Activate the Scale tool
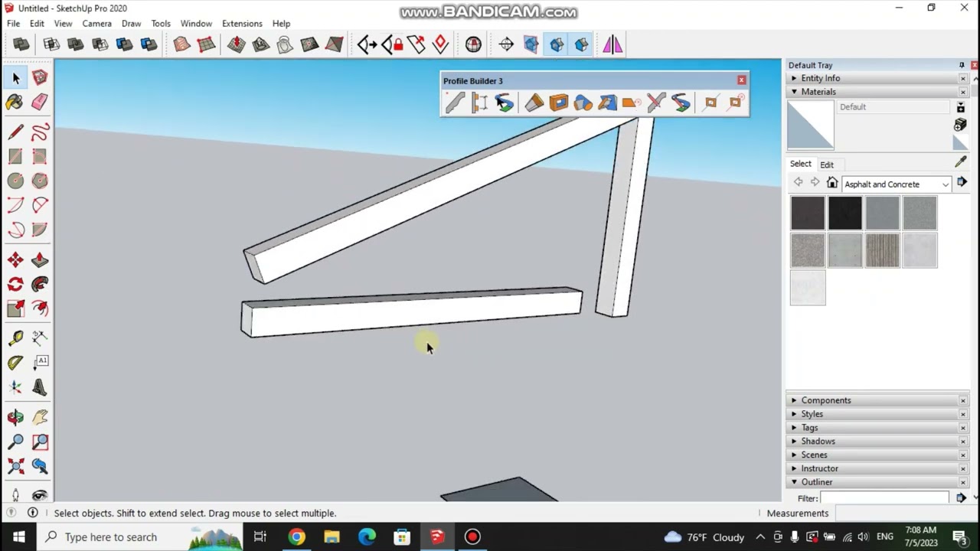This screenshot has width=980, height=551. coord(15,308)
